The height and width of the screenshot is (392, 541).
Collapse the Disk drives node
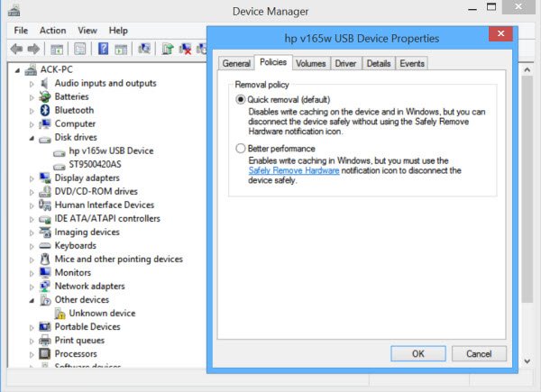[x=32, y=138]
